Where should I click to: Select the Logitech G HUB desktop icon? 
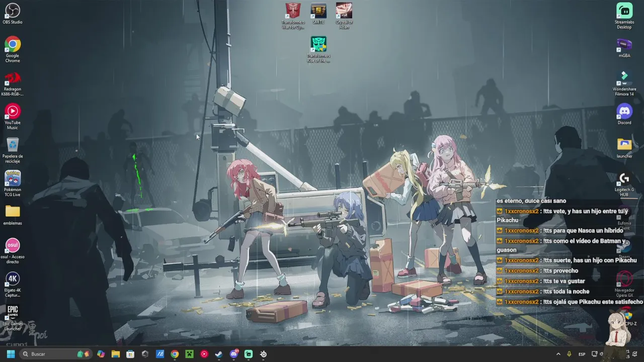coord(624,184)
